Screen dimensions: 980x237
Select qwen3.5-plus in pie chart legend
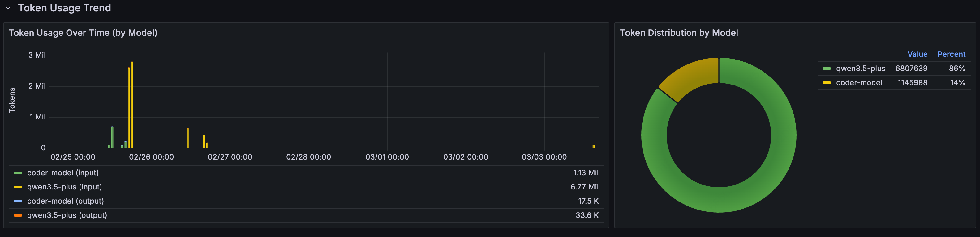[860, 69]
